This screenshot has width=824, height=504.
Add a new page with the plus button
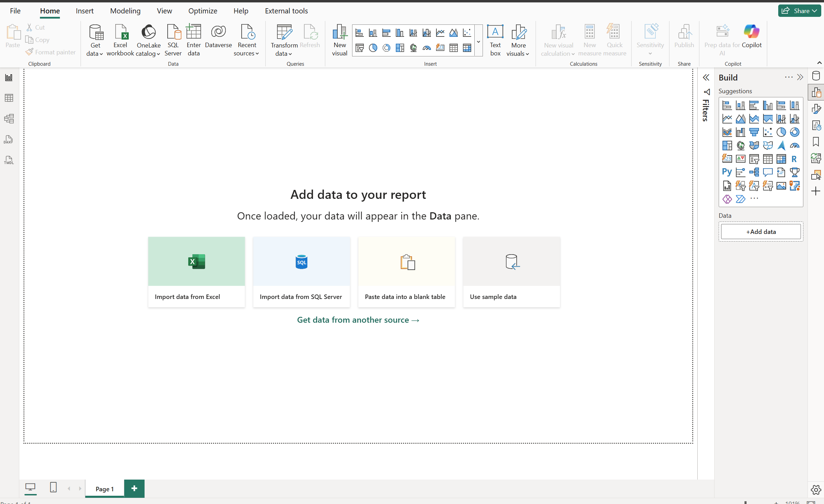pos(134,488)
